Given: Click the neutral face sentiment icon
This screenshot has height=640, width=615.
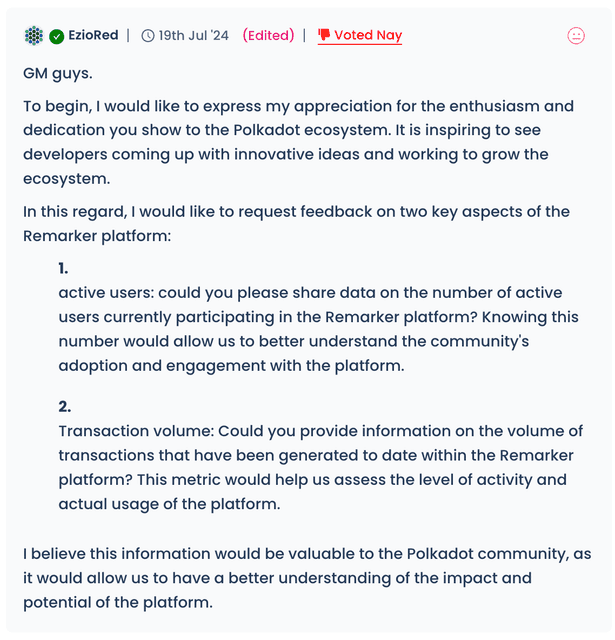Looking at the screenshot, I should point(576,36).
